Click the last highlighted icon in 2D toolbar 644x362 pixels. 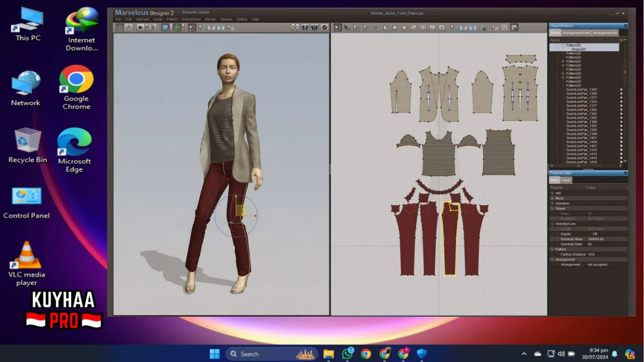514,27
